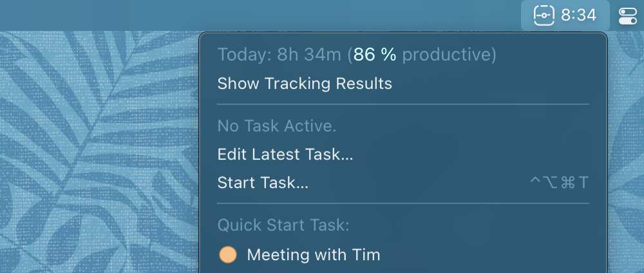Choose Edit Latest Task… menu entry
The image size is (644, 273).
285,155
